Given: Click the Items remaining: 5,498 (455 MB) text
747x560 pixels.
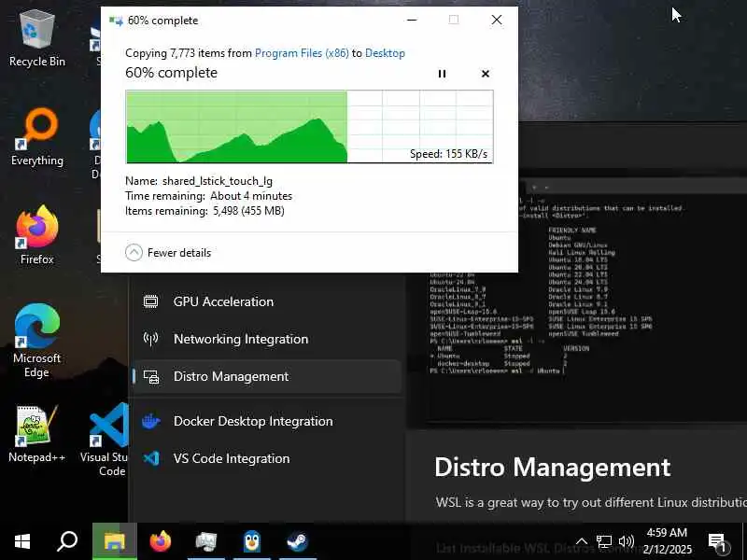Looking at the screenshot, I should [204, 211].
